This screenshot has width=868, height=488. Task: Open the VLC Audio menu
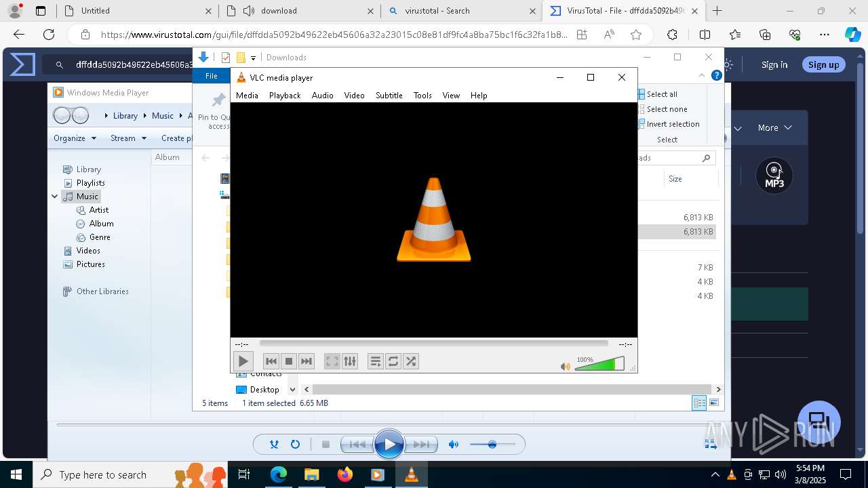click(x=322, y=96)
